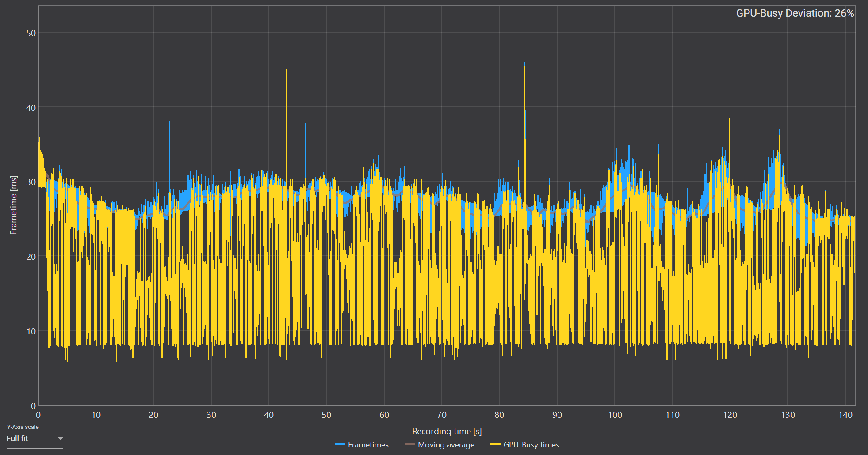Viewport: 868px width, 455px height.
Task: Open the Y-Axis scale Full fit dropdown
Action: click(34, 439)
